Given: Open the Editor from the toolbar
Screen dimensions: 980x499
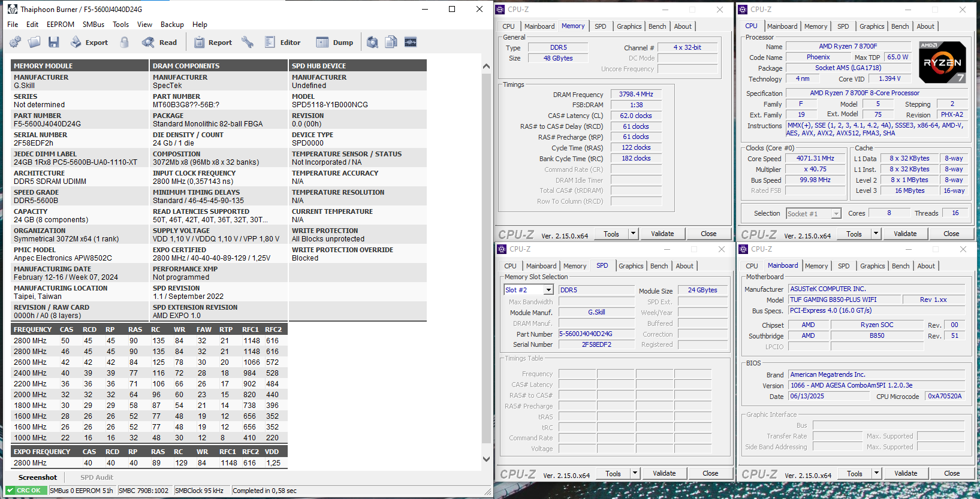Looking at the screenshot, I should tap(282, 43).
